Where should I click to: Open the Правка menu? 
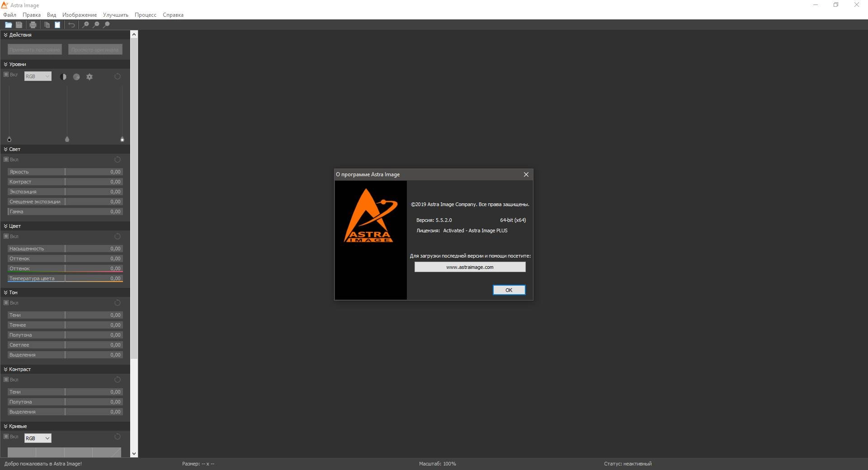click(x=32, y=15)
